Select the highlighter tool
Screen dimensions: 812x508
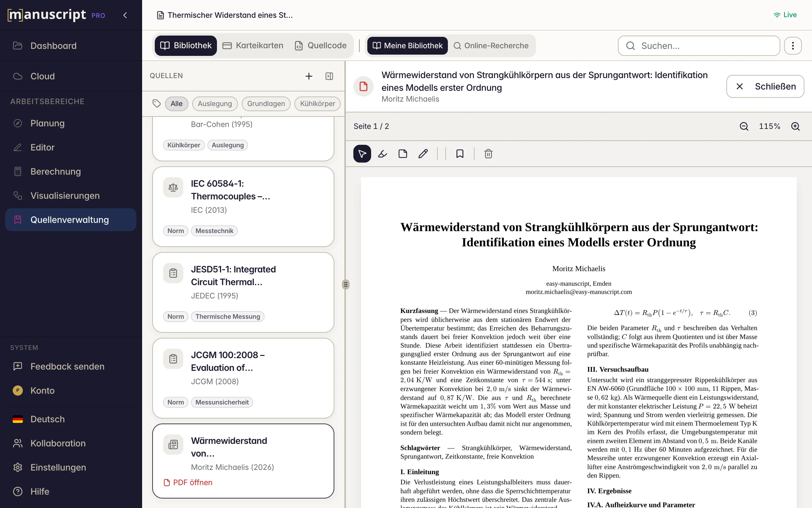coord(383,154)
